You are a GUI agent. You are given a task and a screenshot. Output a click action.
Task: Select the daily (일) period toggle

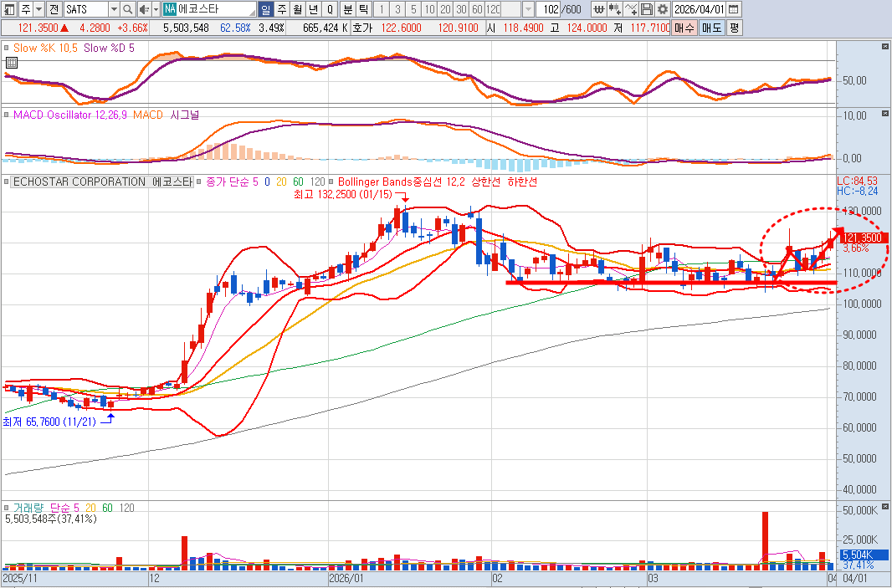[265, 9]
